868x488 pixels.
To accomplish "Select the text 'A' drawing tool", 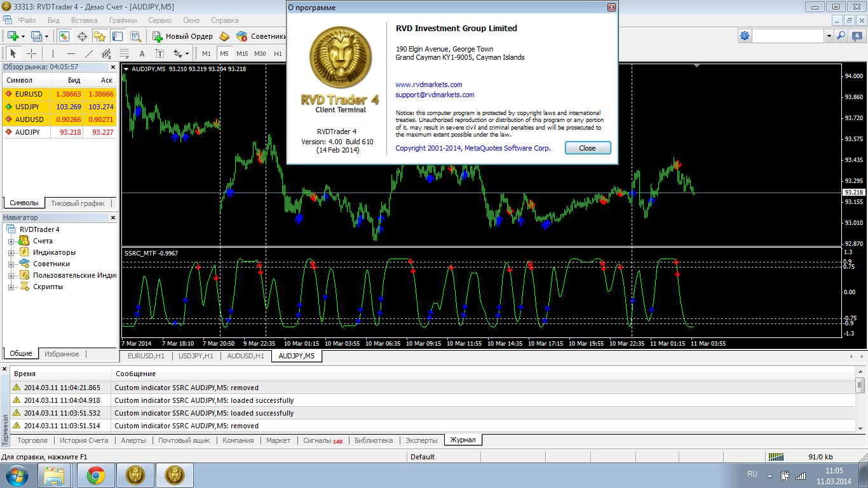I will coord(142,53).
